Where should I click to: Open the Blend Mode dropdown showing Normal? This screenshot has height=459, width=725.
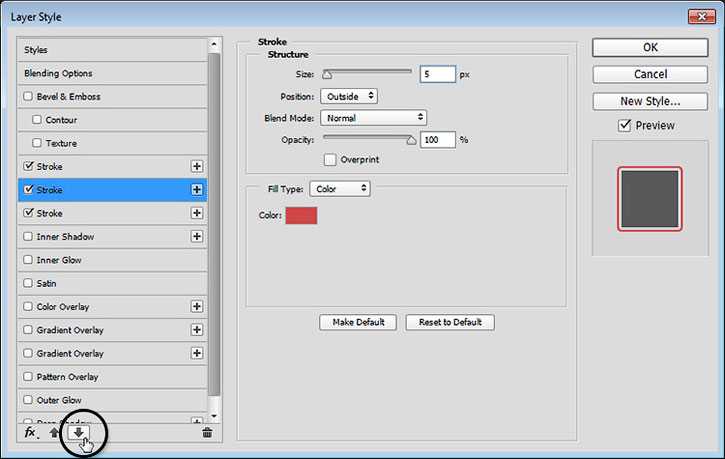(x=373, y=118)
